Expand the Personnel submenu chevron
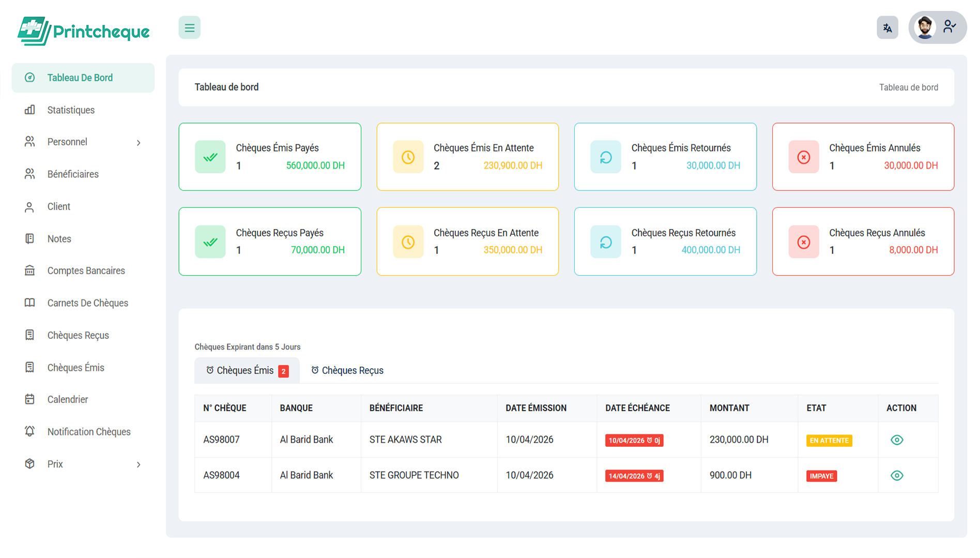 [139, 142]
